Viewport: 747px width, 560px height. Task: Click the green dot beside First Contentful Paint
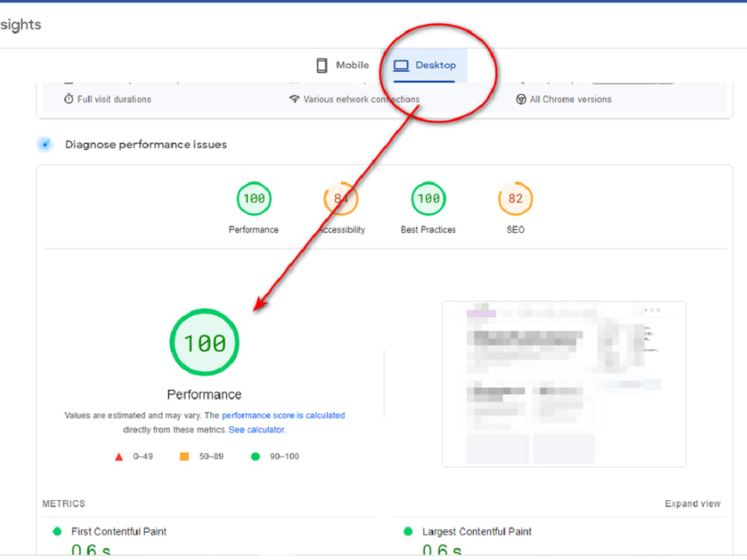[58, 532]
